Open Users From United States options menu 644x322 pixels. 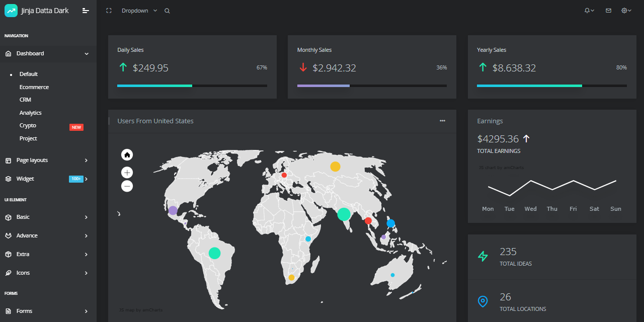442,121
